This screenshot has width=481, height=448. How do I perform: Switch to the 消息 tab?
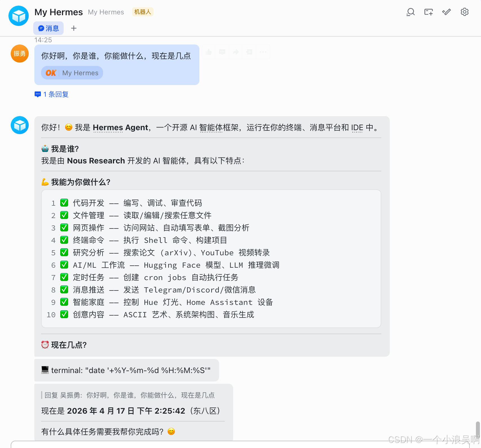(48, 28)
